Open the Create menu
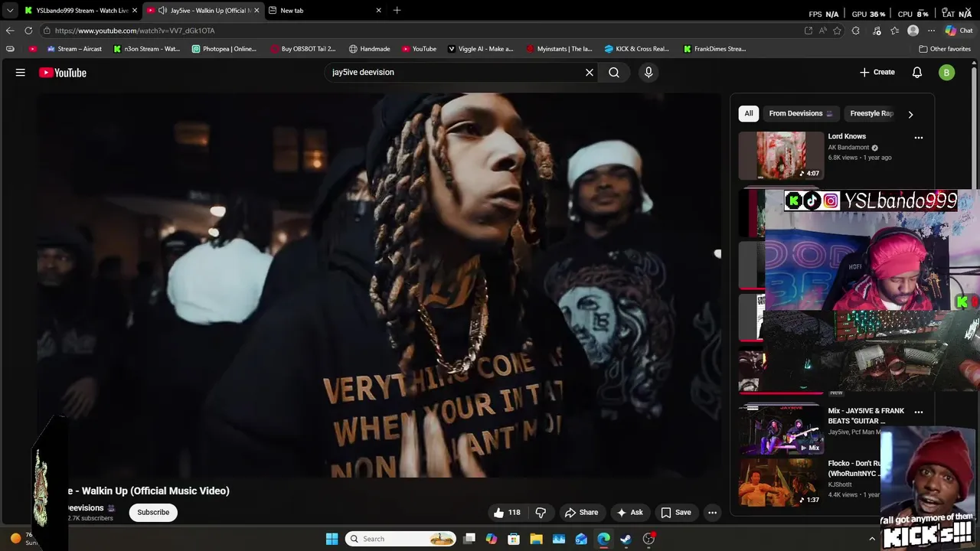 (x=877, y=72)
